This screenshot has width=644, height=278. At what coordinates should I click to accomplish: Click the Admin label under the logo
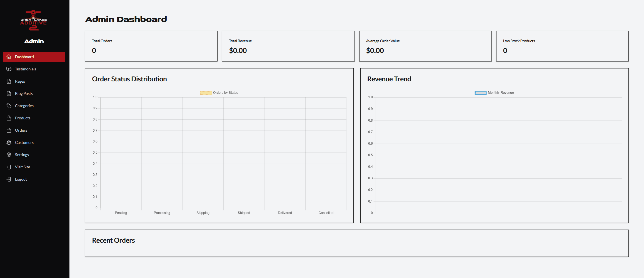[x=34, y=41]
